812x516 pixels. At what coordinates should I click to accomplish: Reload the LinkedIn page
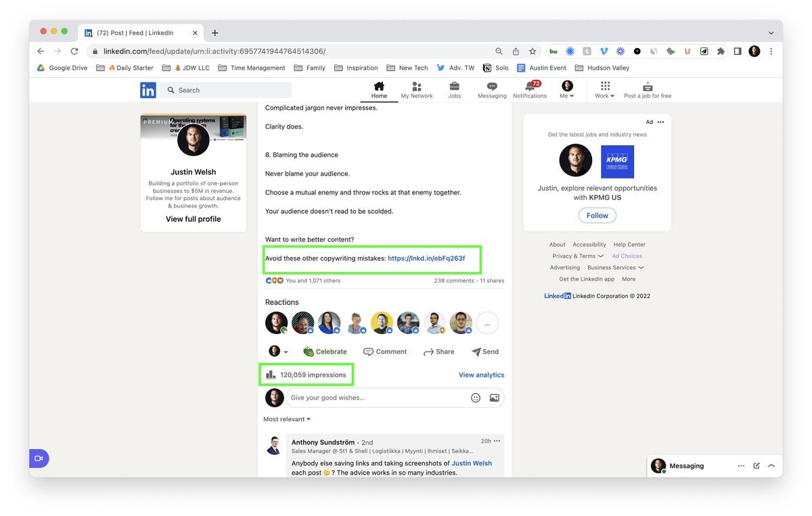pos(74,51)
